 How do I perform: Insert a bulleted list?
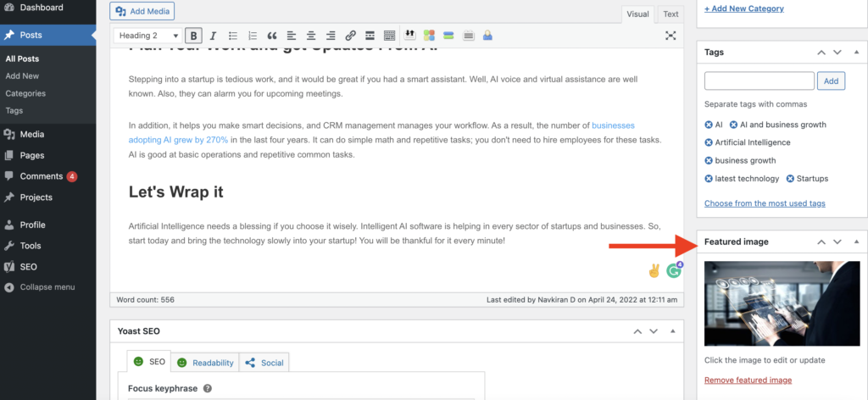(x=233, y=36)
